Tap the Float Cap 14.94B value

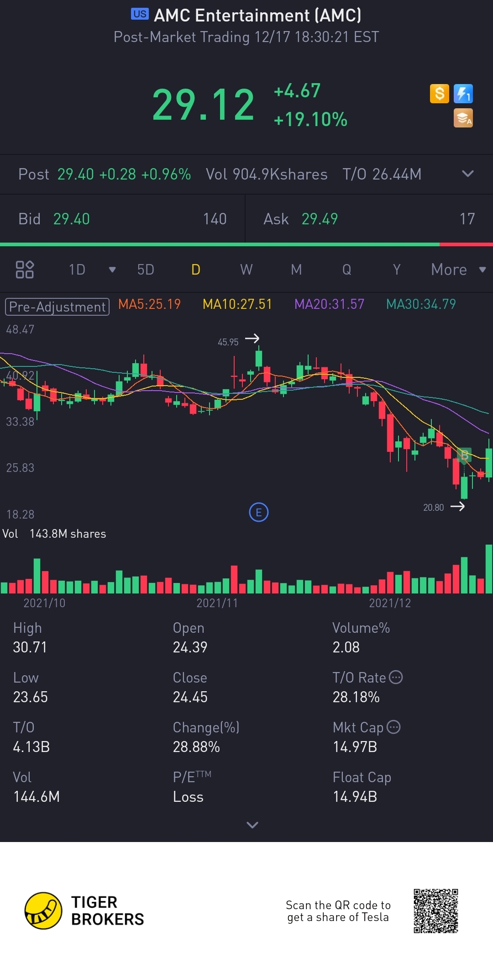pyautogui.click(x=355, y=796)
